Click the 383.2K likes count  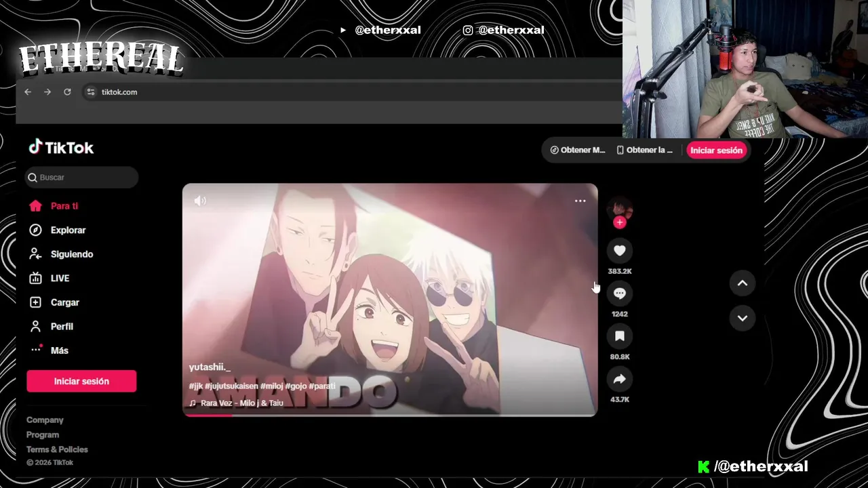point(619,271)
